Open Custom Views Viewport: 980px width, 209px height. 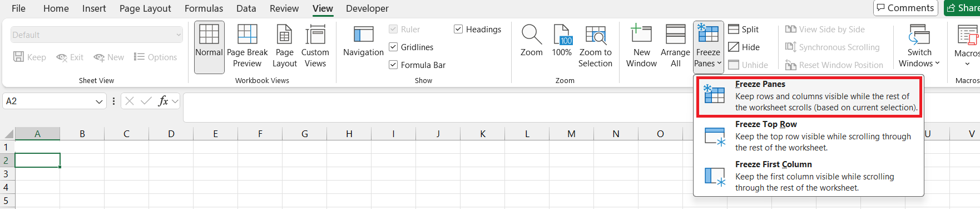[315, 47]
